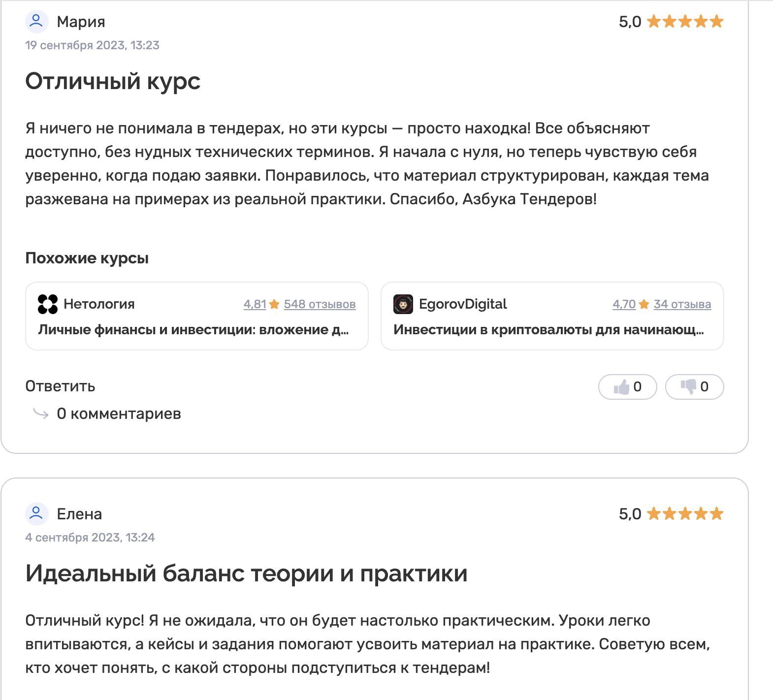Click the review title Отличный курс

coord(113,81)
